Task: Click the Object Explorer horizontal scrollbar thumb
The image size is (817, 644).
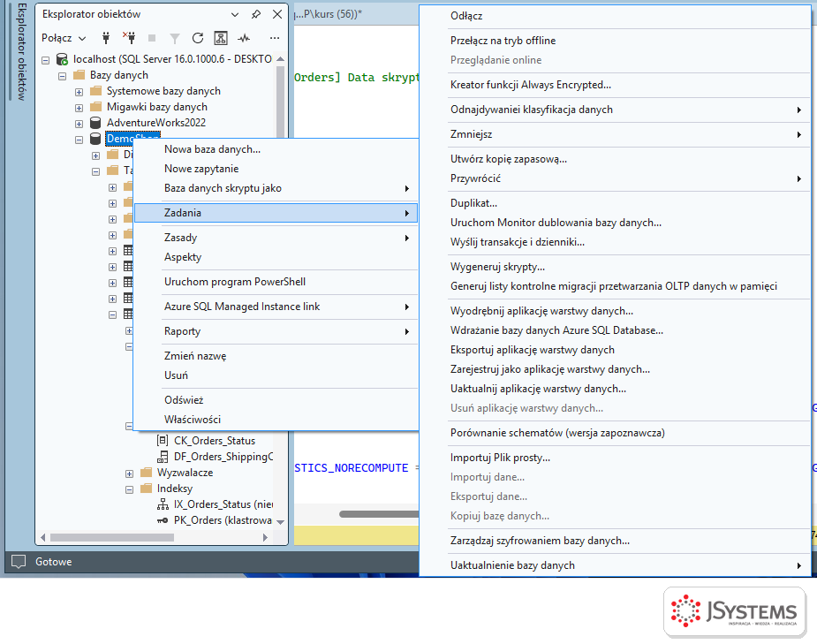Action: pyautogui.click(x=112, y=537)
